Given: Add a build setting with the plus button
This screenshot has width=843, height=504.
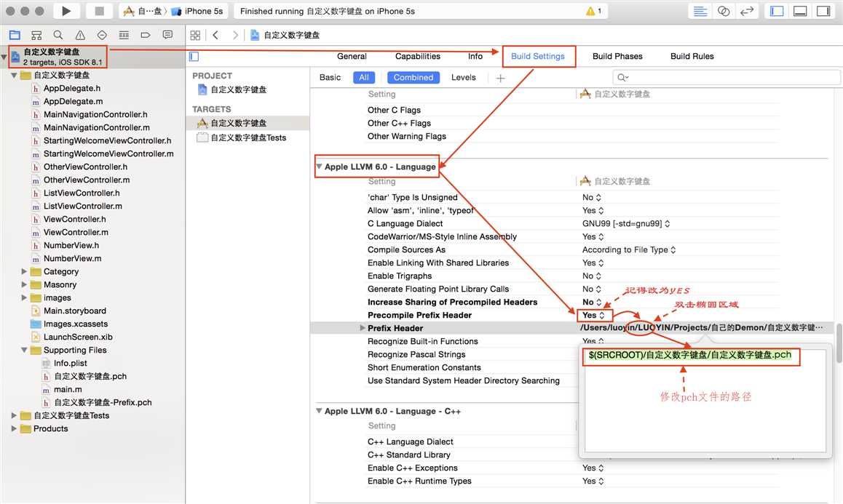Looking at the screenshot, I should tap(501, 78).
